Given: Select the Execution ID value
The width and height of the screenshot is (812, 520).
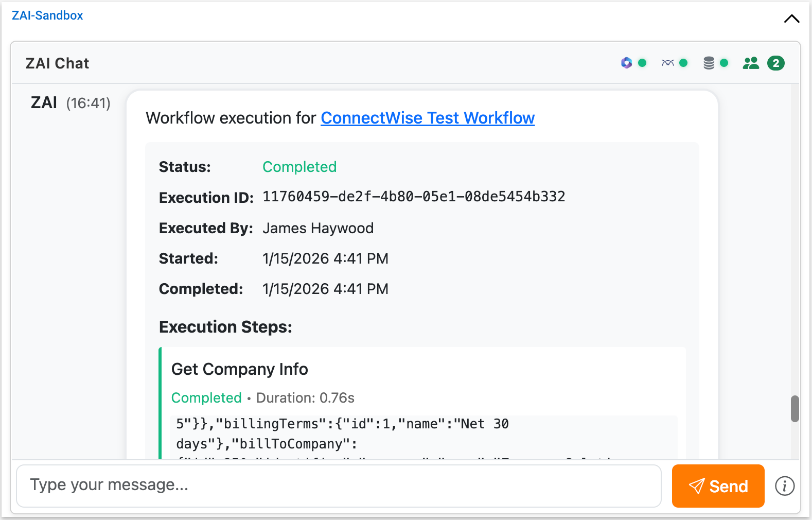Looking at the screenshot, I should click(414, 197).
